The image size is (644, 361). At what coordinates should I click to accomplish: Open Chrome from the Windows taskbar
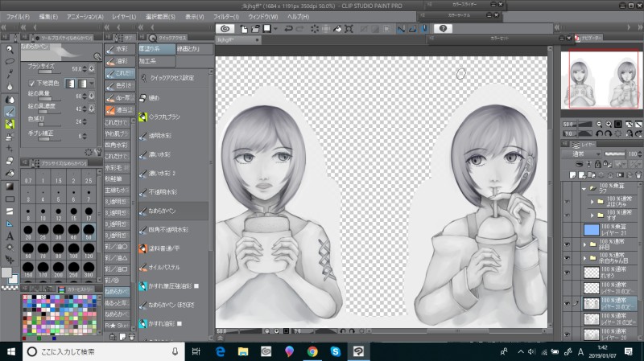pos(312,351)
